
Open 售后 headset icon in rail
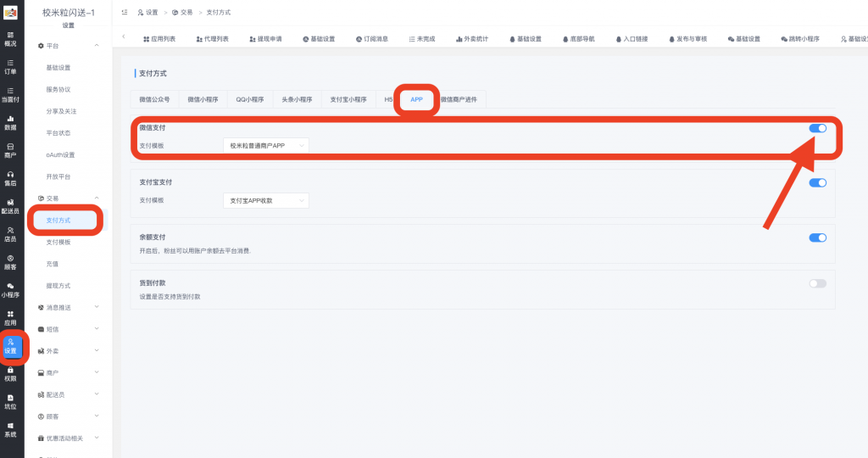tap(10, 179)
